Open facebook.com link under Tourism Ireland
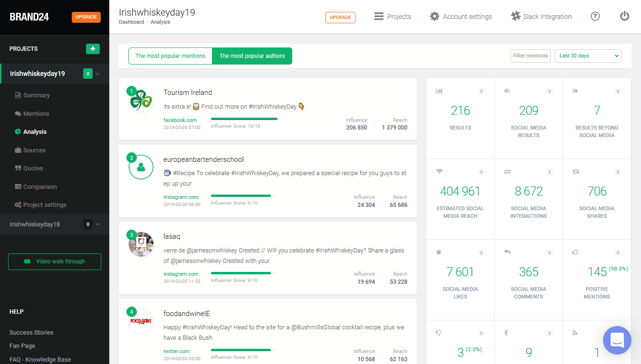 [180, 120]
